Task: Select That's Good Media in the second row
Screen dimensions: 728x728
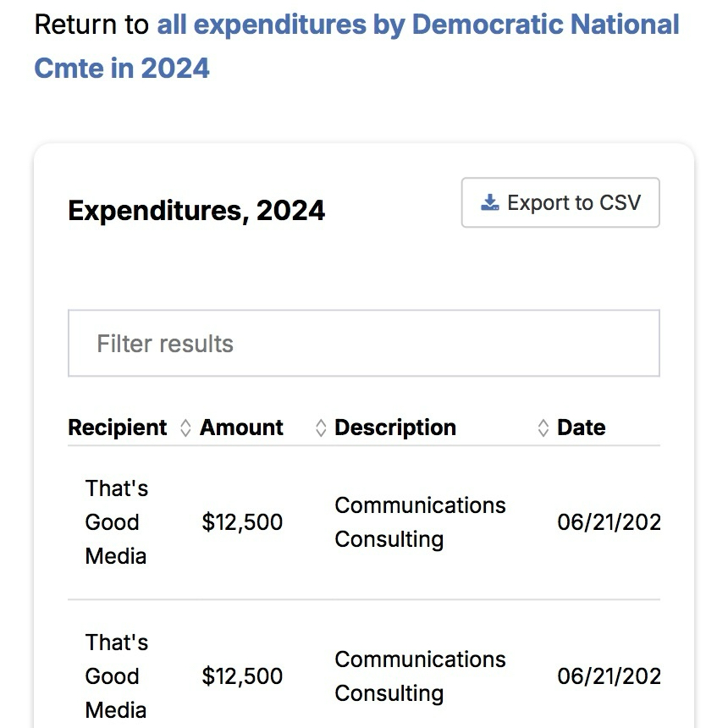Action: [116, 676]
